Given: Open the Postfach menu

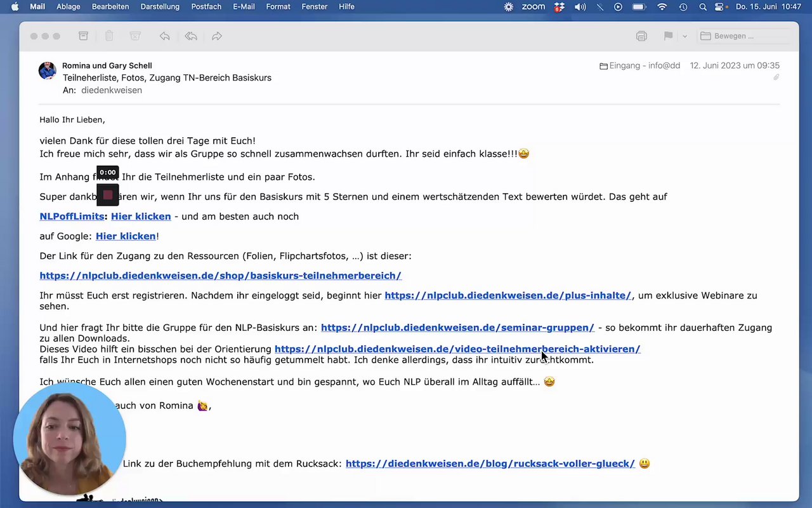Looking at the screenshot, I should [206, 7].
